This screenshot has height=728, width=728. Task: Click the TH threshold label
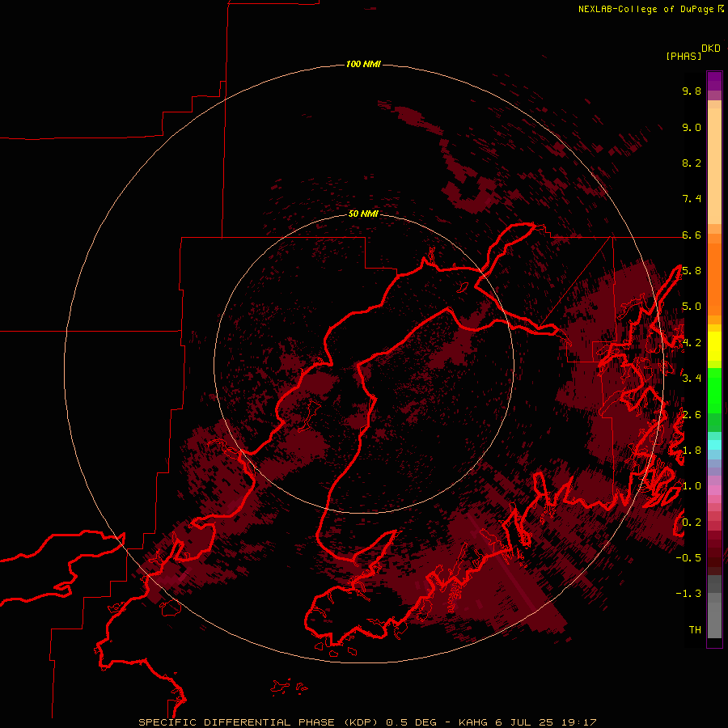(x=695, y=629)
